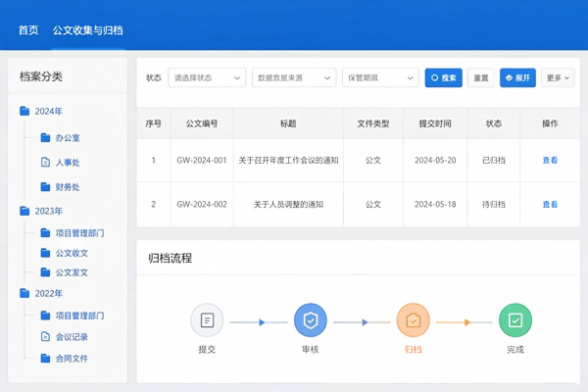This screenshot has width=588, height=392.
Task: Click the 序号 column header
Action: pos(154,123)
